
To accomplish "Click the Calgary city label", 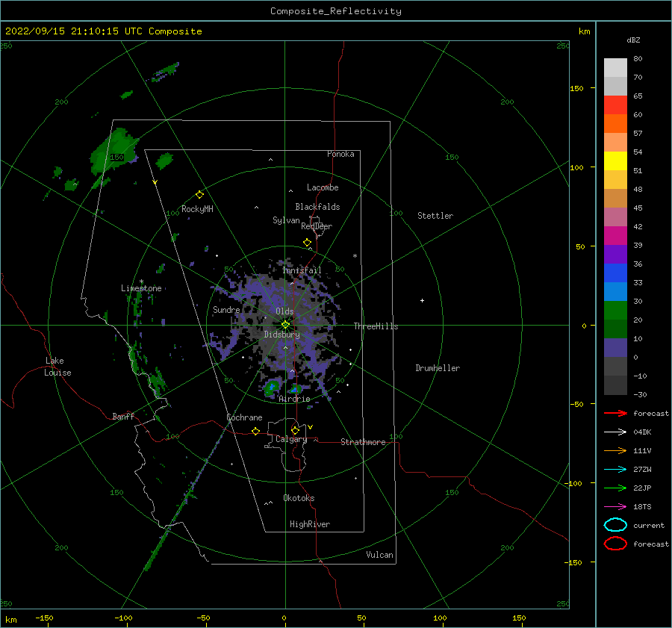I will [x=291, y=439].
